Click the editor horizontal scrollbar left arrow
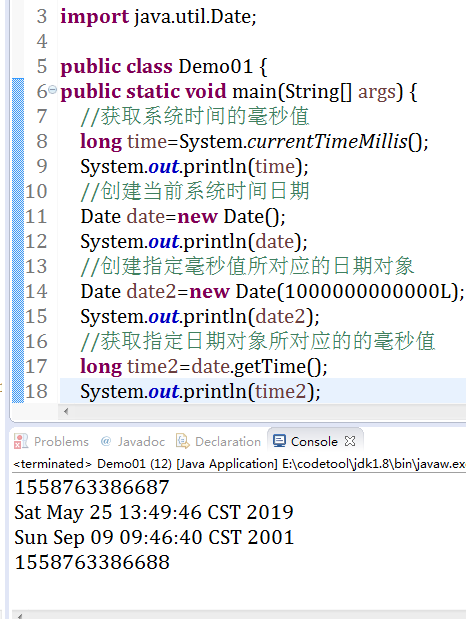Image resolution: width=466 pixels, height=619 pixels. 66,411
